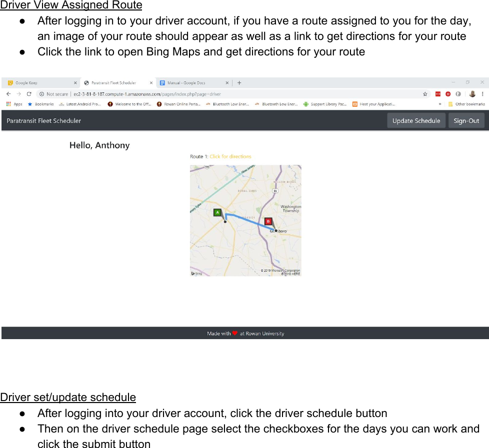Viewport: 489px width, 448px height.
Task: Click the Hello, Anthony greeting text
Action: click(x=99, y=145)
